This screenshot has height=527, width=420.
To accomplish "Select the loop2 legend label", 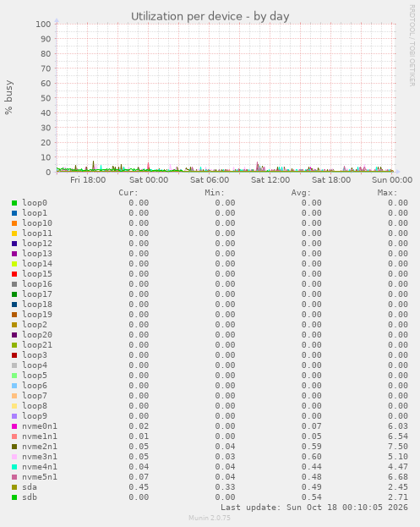I will click(x=35, y=325).
